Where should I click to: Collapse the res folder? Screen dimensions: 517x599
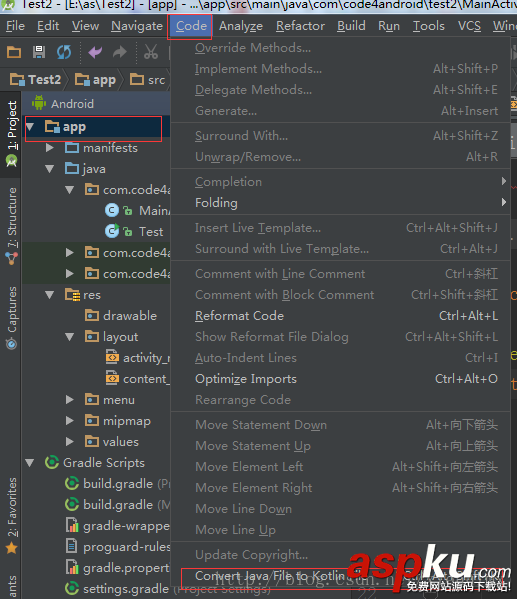pyautogui.click(x=50, y=295)
